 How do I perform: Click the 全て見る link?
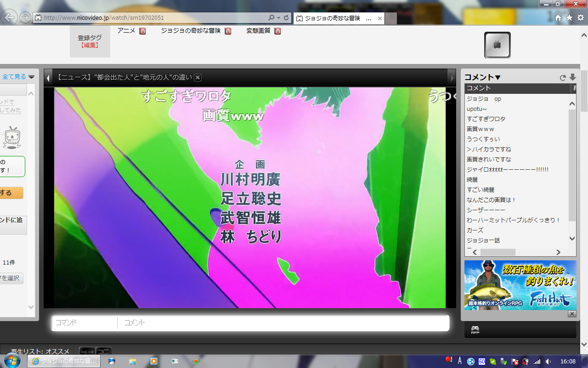click(x=14, y=77)
